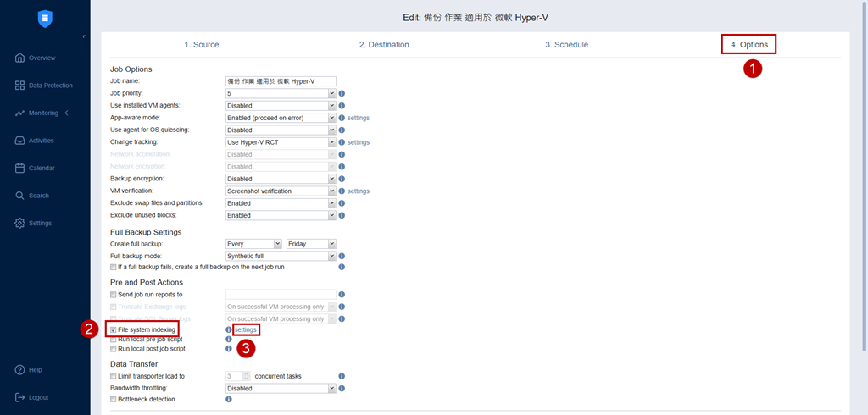
Task: Open the Activities inbox icon
Action: point(20,141)
